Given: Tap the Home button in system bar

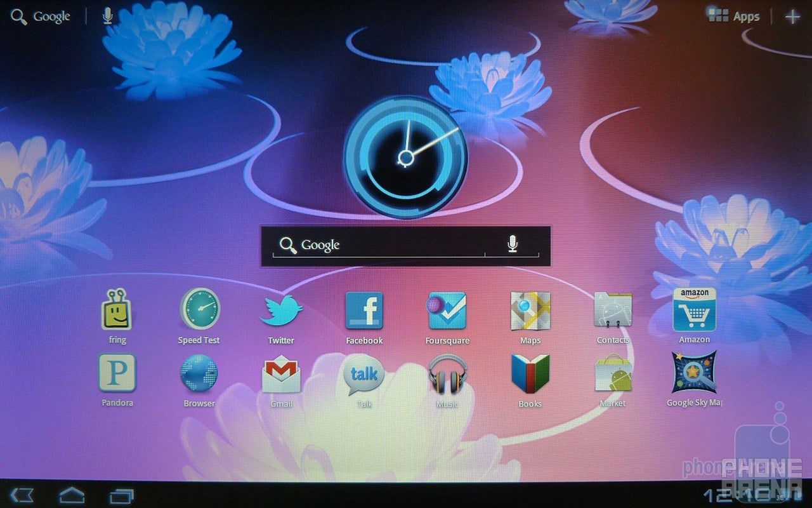Looking at the screenshot, I should click(x=72, y=494).
